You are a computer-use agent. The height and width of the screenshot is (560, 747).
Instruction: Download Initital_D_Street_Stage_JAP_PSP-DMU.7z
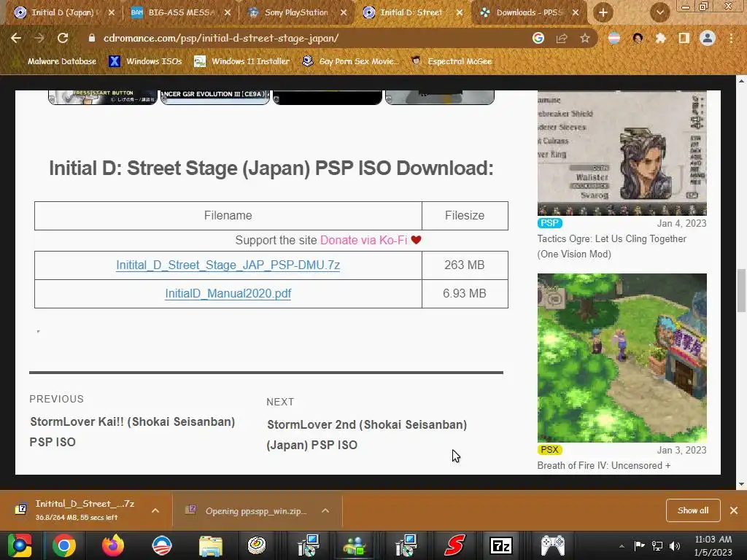(228, 265)
